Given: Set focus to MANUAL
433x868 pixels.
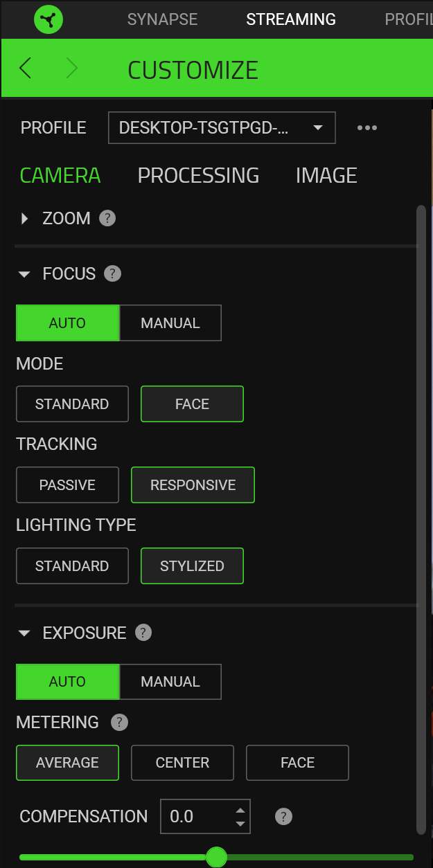Looking at the screenshot, I should [170, 323].
